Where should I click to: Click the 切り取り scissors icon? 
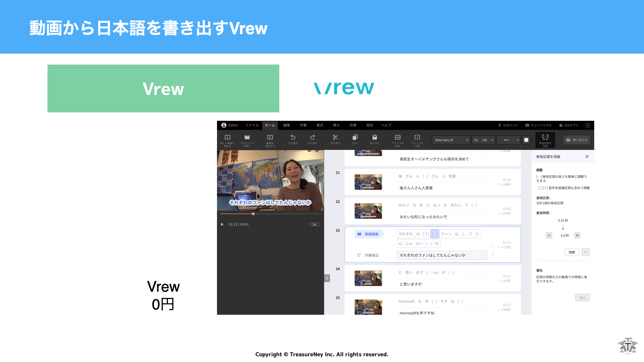(x=335, y=137)
